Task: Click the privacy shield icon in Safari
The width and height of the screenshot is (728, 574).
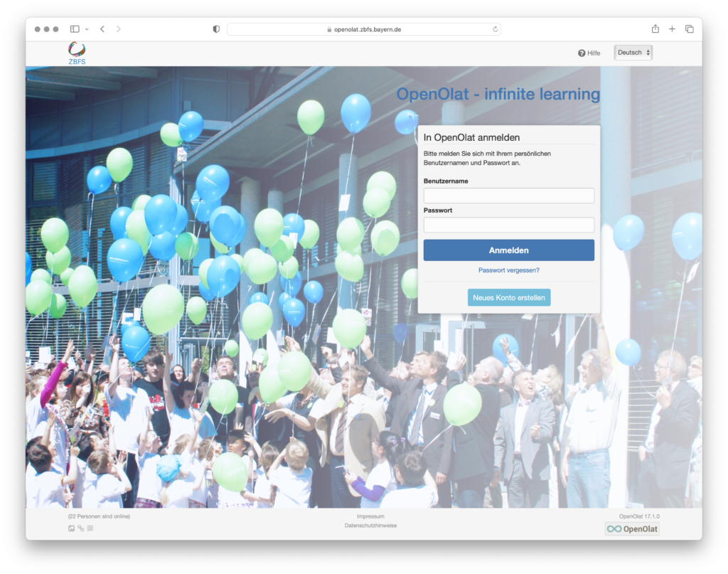Action: tap(216, 29)
